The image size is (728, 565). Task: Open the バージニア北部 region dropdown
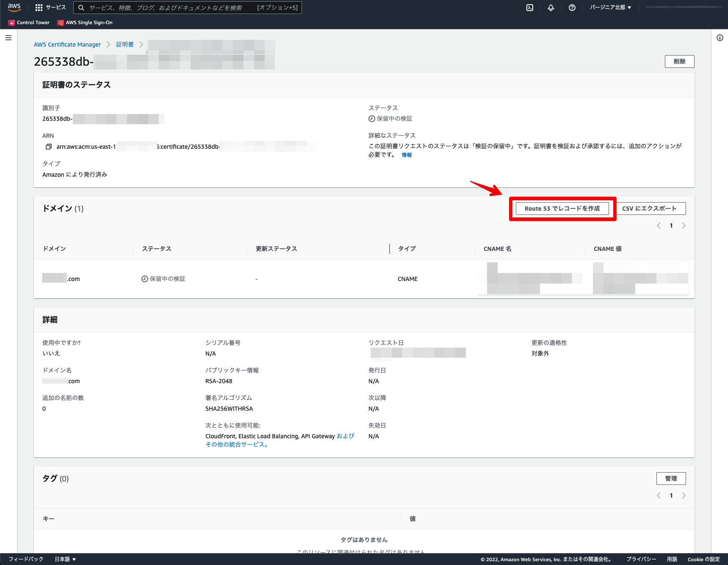610,7
